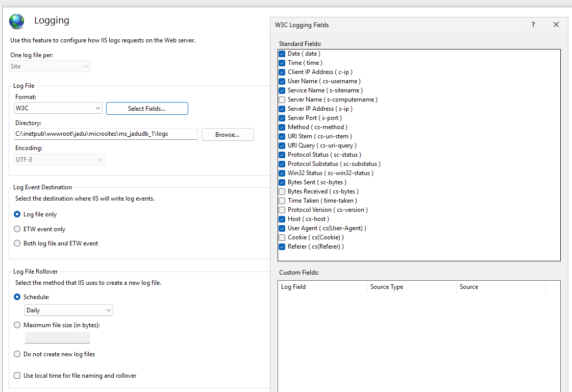Toggle Client IP Address ( c-ip ) checkbox
Image resolution: width=572 pixels, height=392 pixels.
[282, 72]
